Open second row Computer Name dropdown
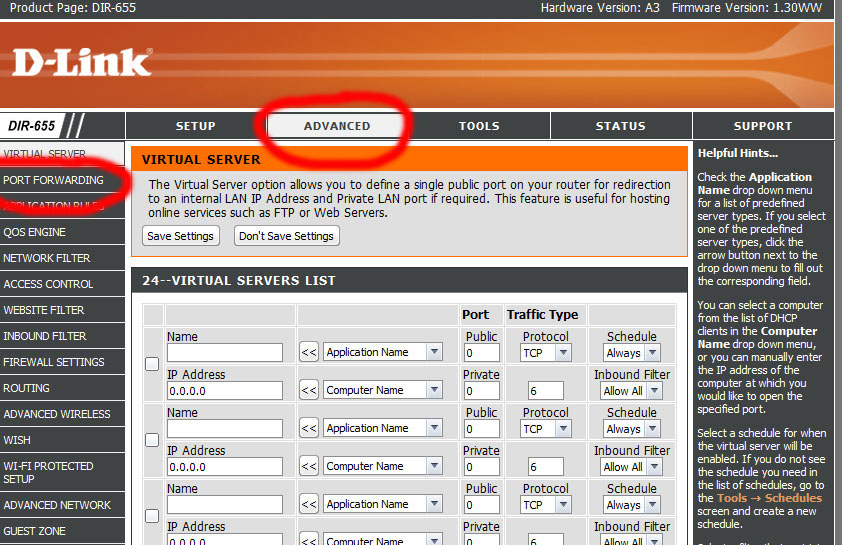Screen dimensions: 842x545 click(383, 467)
